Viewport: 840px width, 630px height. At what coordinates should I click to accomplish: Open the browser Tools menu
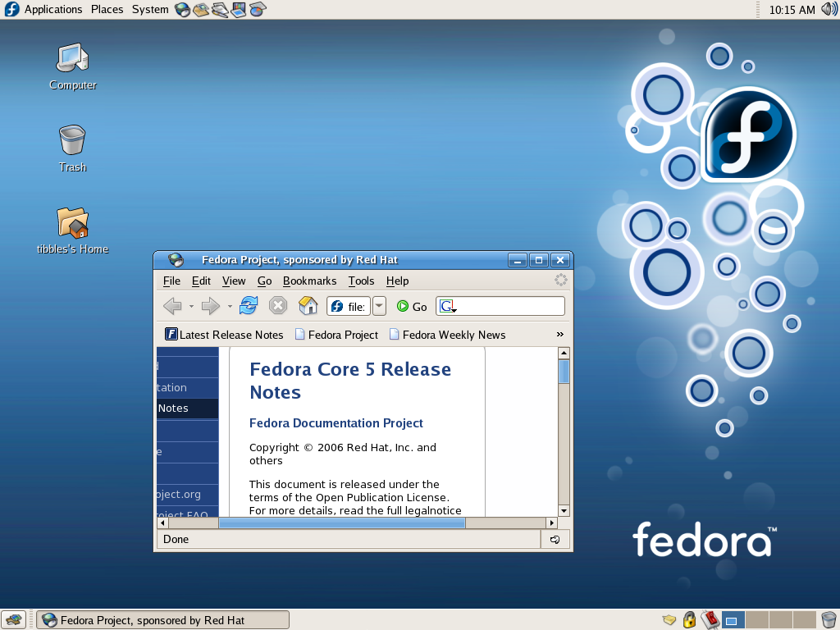[x=361, y=281]
